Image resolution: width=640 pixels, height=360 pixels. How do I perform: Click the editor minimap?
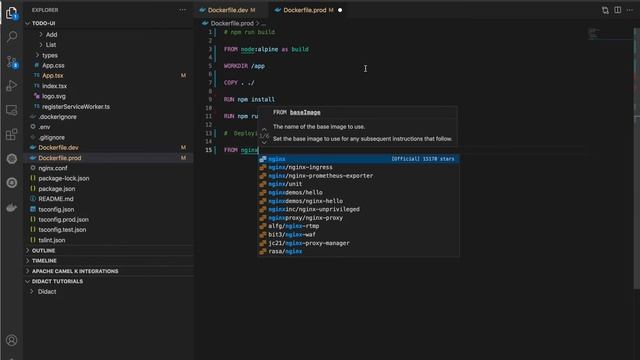pos(610,34)
